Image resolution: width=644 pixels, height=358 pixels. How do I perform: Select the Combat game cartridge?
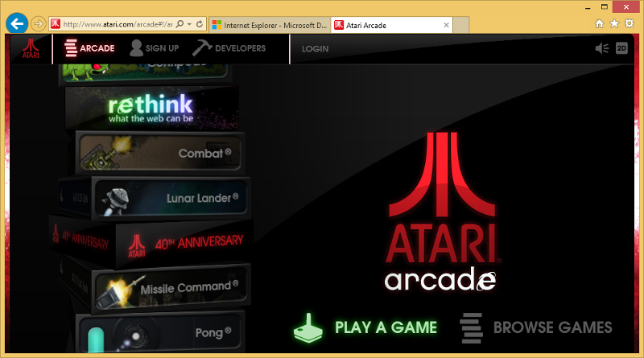click(159, 153)
